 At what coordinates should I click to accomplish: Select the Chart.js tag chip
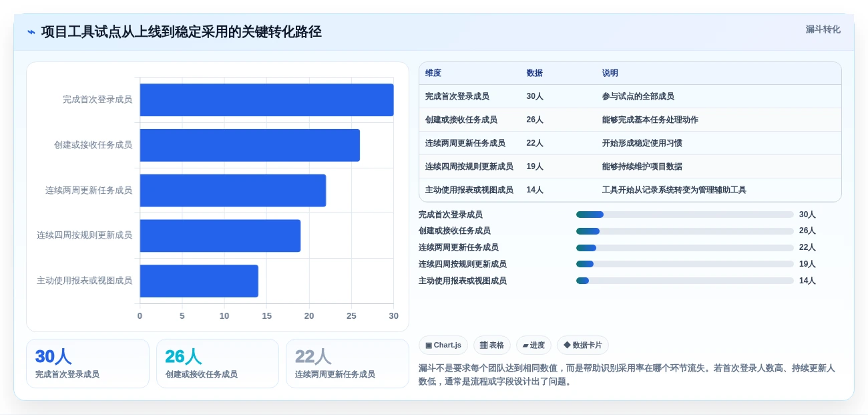(x=443, y=345)
